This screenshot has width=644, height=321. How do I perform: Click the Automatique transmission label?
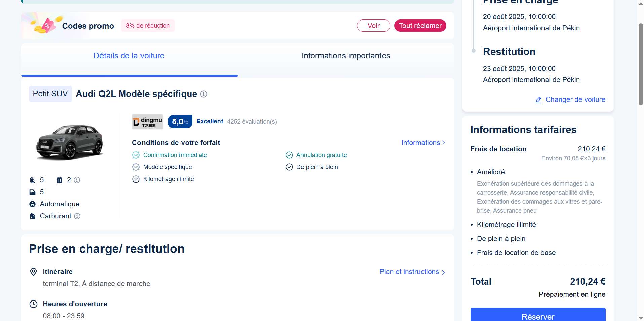tap(59, 204)
